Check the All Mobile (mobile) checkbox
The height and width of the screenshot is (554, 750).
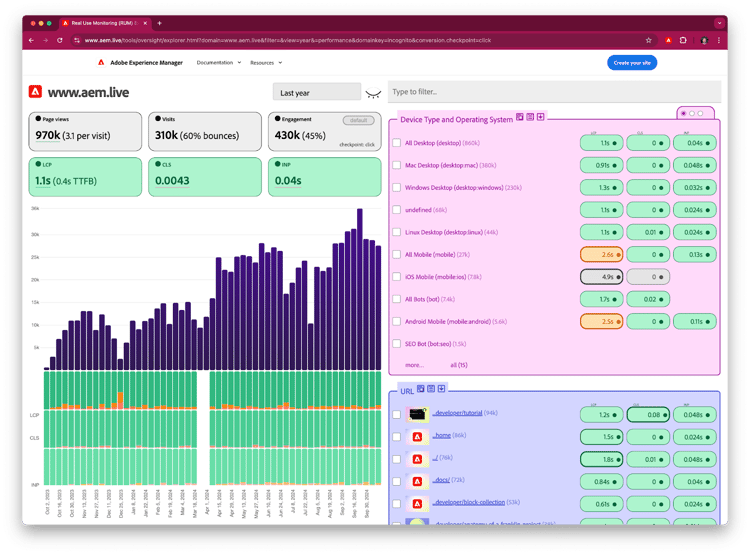[x=397, y=255]
